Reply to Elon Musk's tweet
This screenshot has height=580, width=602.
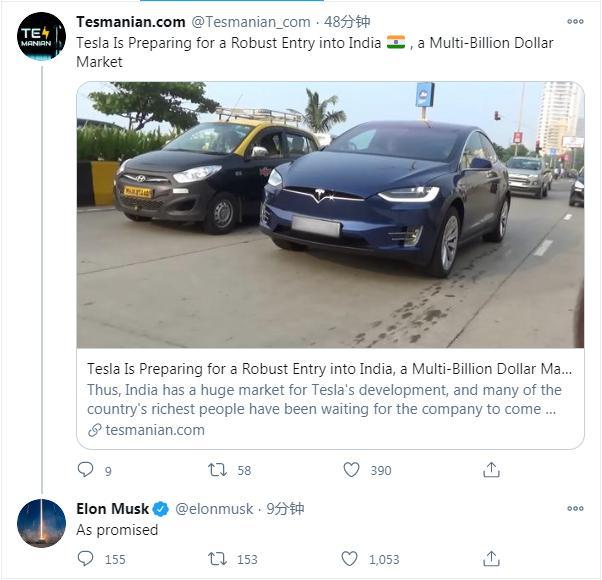point(86,559)
